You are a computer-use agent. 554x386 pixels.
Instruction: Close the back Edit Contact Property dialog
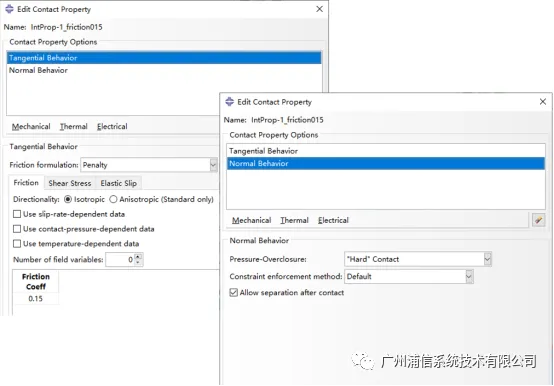[319, 9]
